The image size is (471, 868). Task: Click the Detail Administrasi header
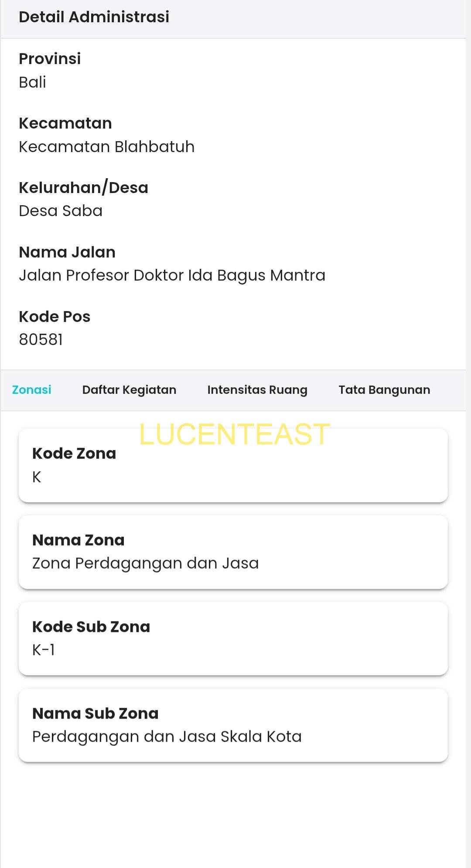[x=94, y=17]
